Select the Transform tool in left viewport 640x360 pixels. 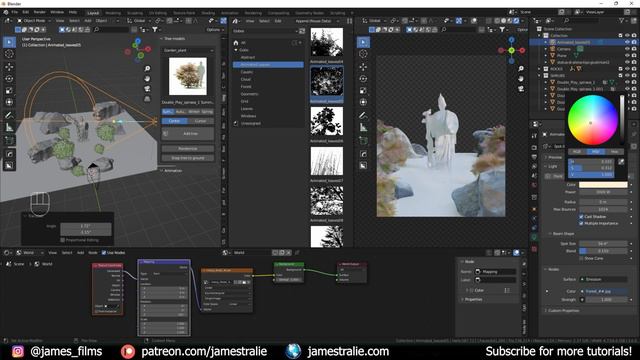pyautogui.click(x=9, y=102)
